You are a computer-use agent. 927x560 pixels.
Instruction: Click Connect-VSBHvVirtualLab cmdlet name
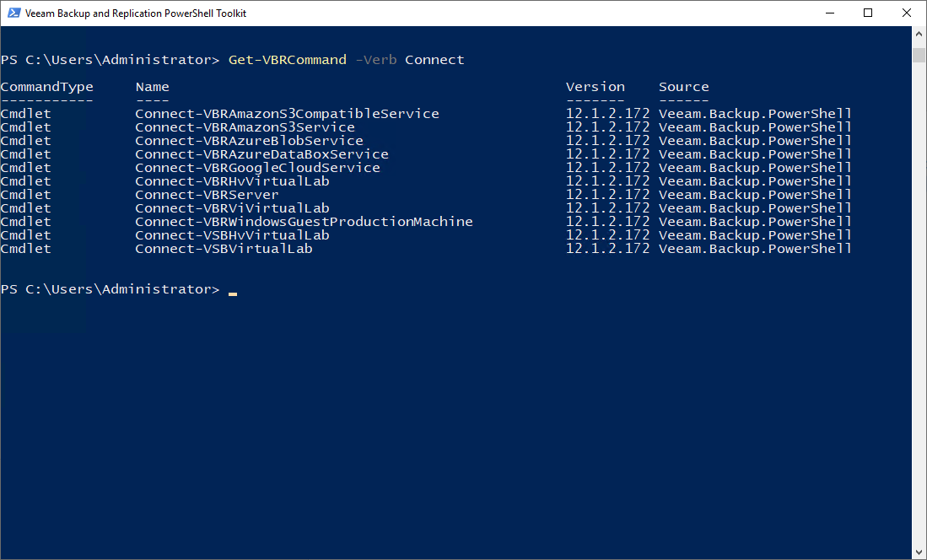232,235
